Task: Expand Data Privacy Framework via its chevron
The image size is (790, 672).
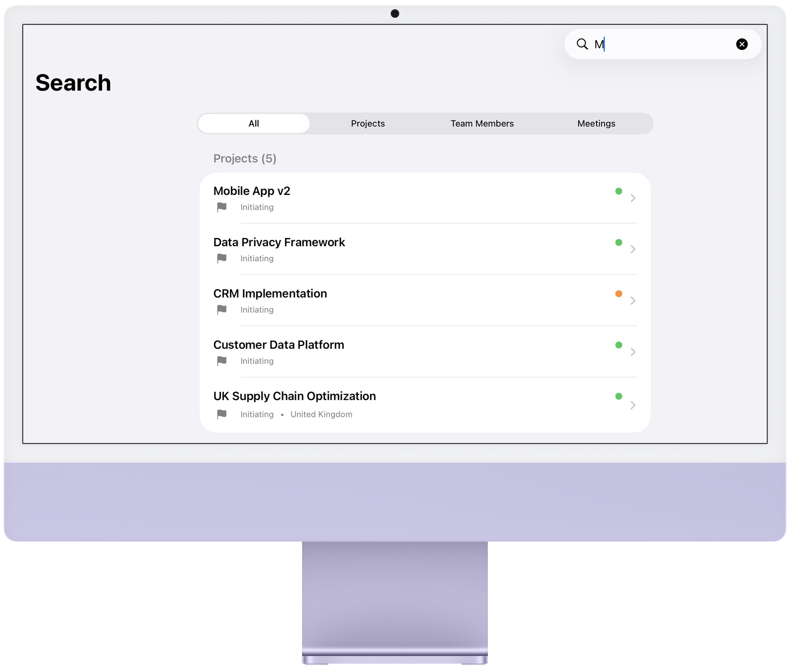Action: coord(633,249)
